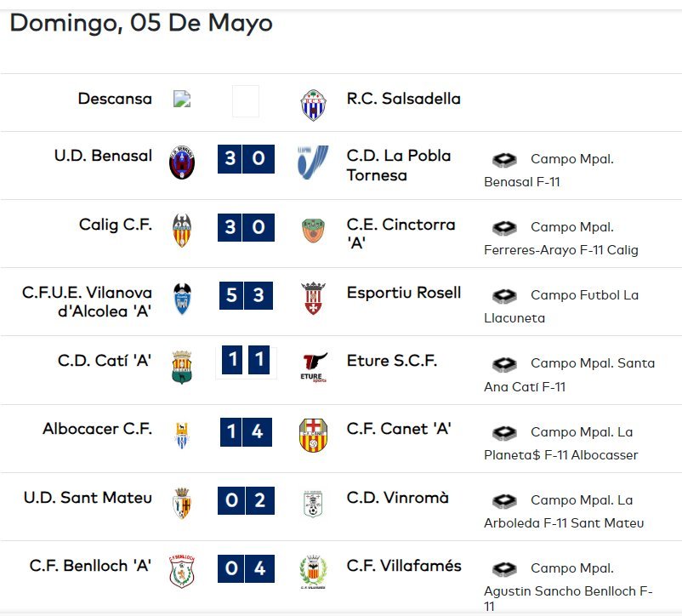Viewport: 682px width, 616px height.
Task: Click the Esportiu Rosell shield logo
Action: [x=313, y=299]
